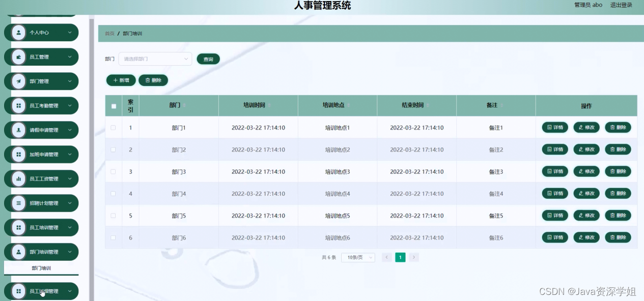644x301 pixels.
Task: Click the grid icon beside 员工培训管理
Action: point(19,228)
